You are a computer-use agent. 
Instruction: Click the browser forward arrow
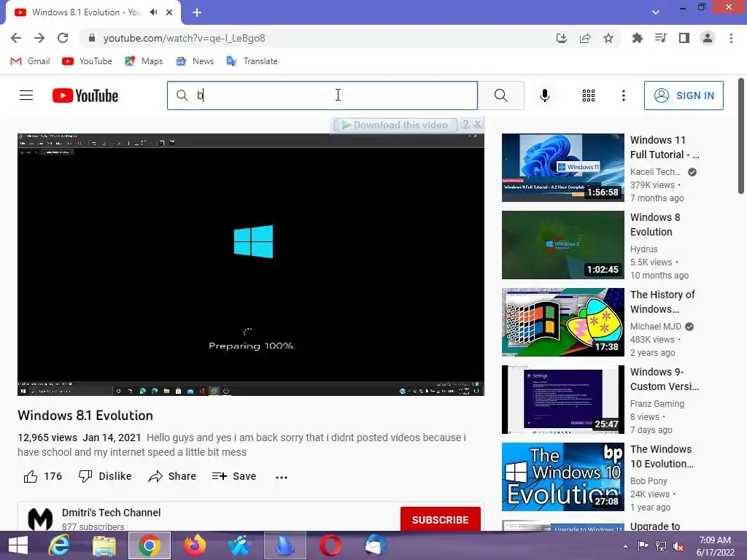[x=39, y=38]
